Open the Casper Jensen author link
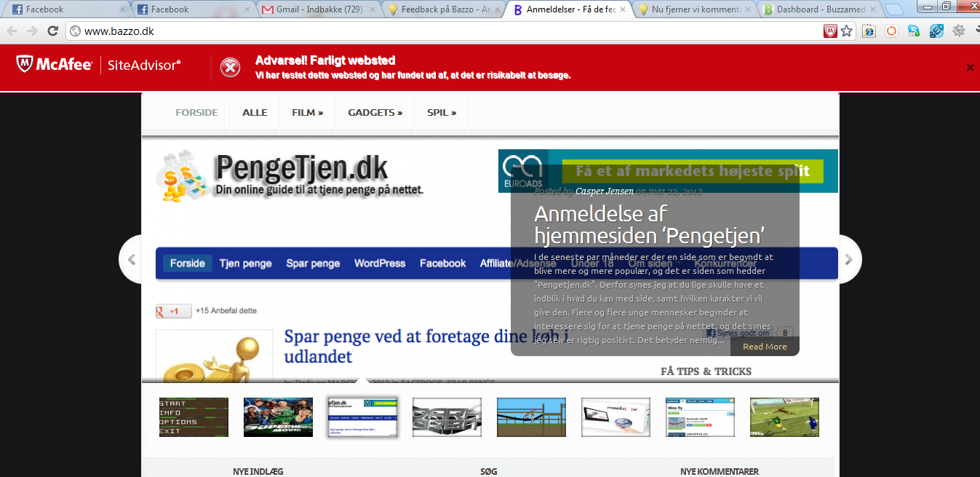980x477 pixels. [605, 192]
